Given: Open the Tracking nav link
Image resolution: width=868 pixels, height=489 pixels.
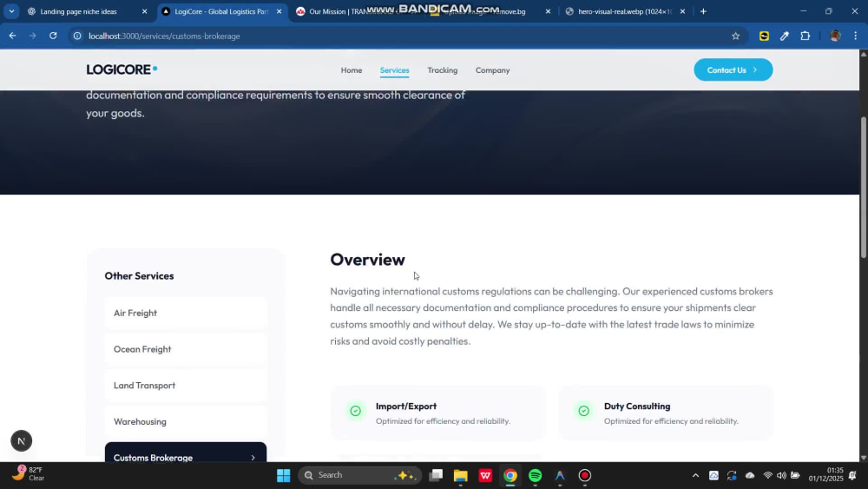Looking at the screenshot, I should point(443,70).
